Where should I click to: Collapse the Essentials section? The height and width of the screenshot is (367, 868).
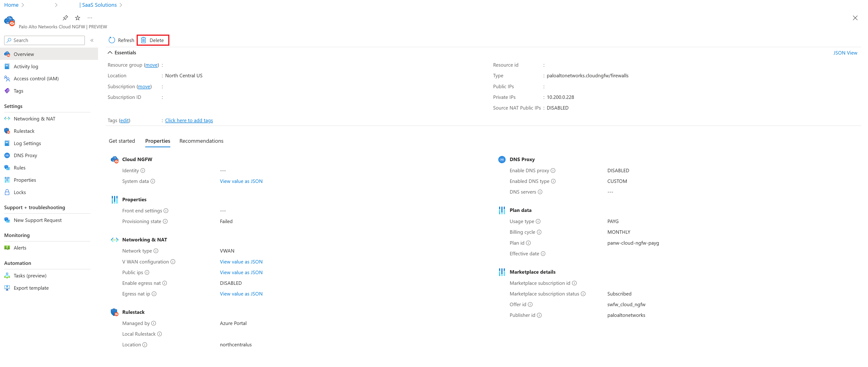click(x=110, y=52)
